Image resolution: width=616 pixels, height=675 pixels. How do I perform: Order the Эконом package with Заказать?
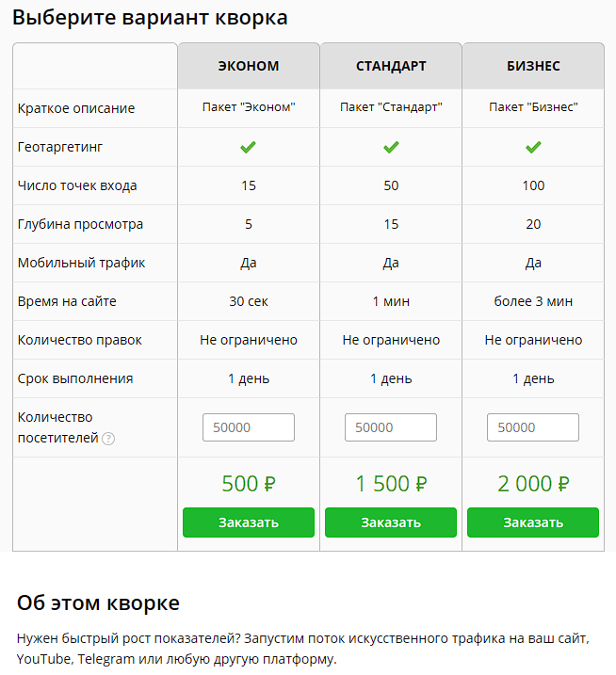coord(249,522)
